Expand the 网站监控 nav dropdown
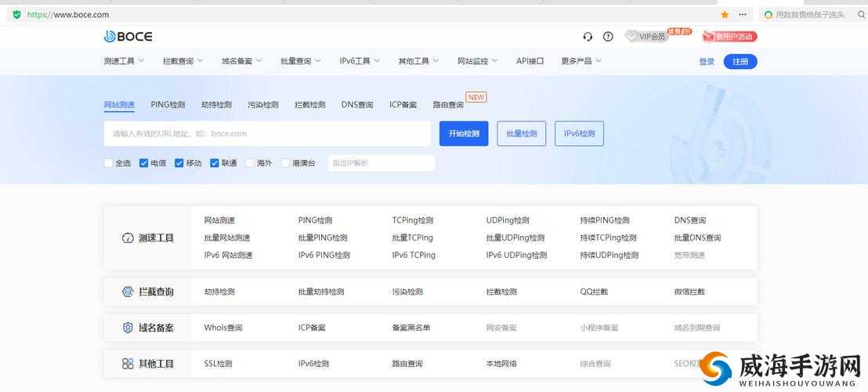Viewport: 868px width, 392px height. [x=477, y=61]
